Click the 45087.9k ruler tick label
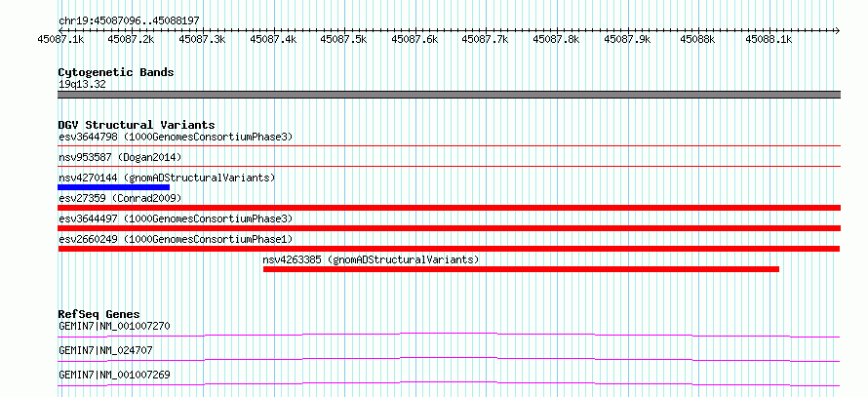 (627, 39)
